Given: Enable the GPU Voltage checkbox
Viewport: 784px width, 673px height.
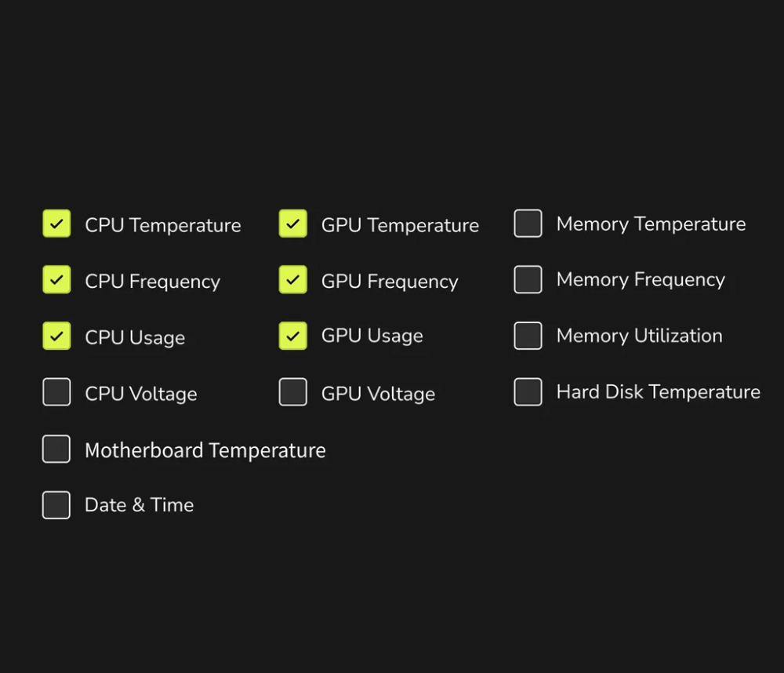Looking at the screenshot, I should pos(293,392).
